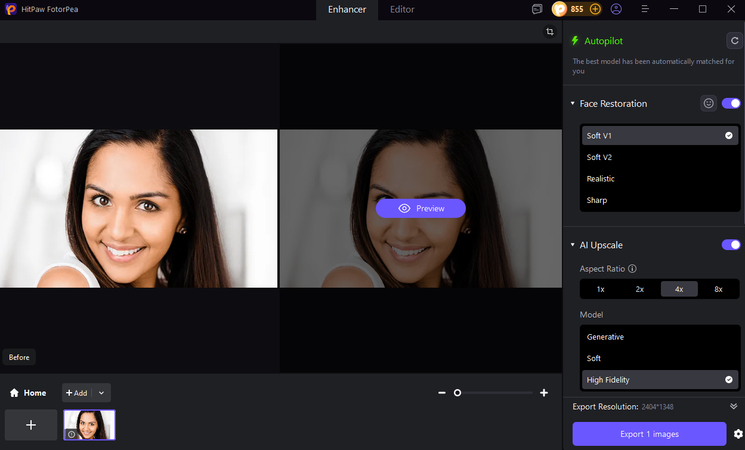The width and height of the screenshot is (745, 450).
Task: Click the crop icon above the preview
Action: (549, 32)
